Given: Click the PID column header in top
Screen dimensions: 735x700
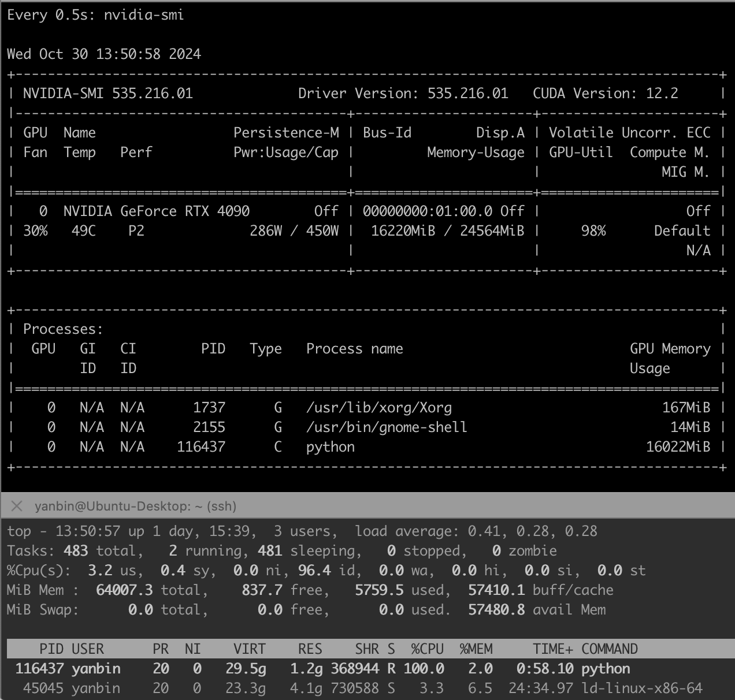Looking at the screenshot, I should tap(51, 649).
